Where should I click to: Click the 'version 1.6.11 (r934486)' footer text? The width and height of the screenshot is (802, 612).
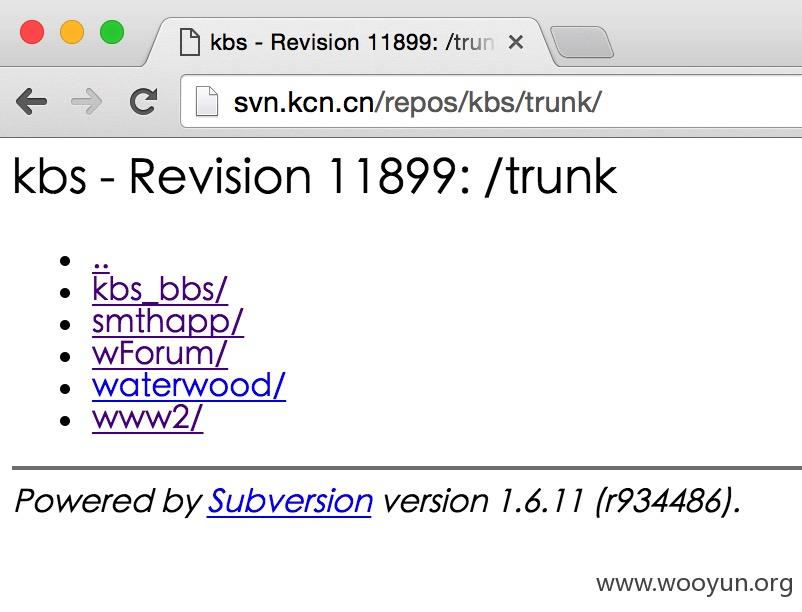click(x=561, y=501)
